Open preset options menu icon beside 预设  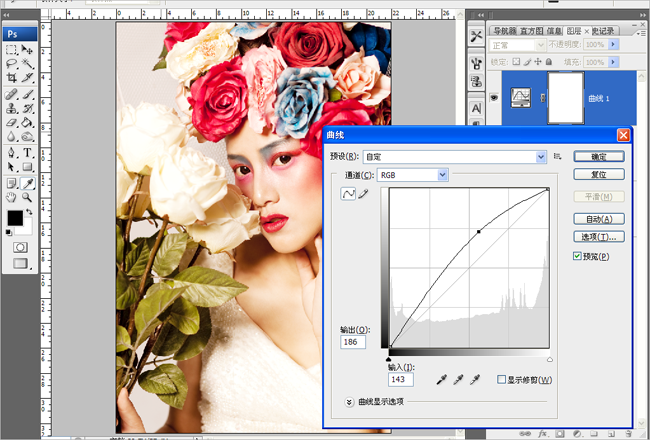(x=558, y=156)
